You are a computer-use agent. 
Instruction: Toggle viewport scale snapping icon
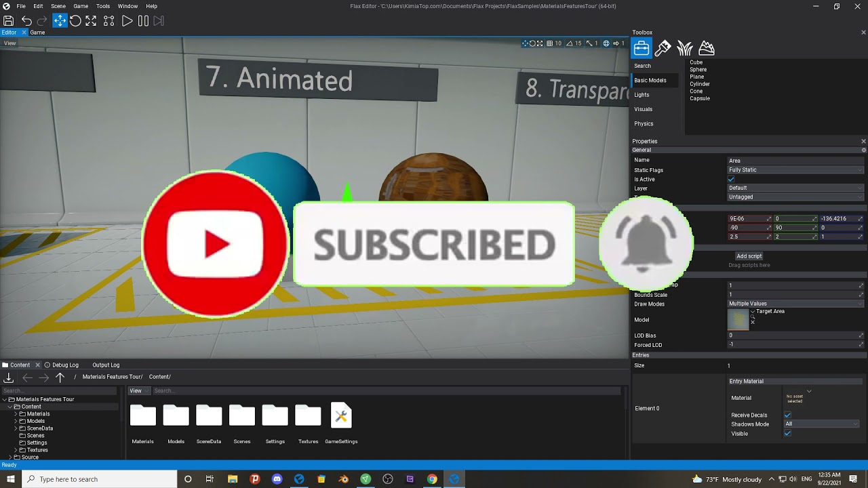(589, 43)
